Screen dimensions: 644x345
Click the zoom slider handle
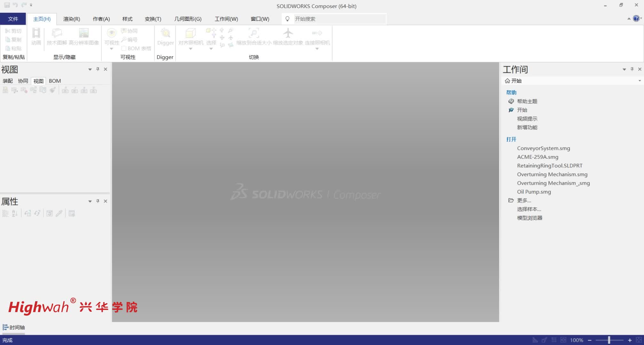[x=609, y=340]
